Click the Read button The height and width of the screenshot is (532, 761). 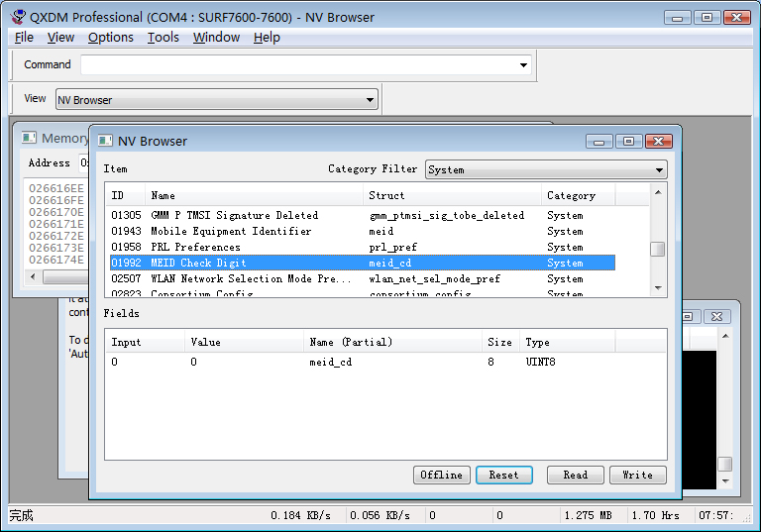[576, 475]
